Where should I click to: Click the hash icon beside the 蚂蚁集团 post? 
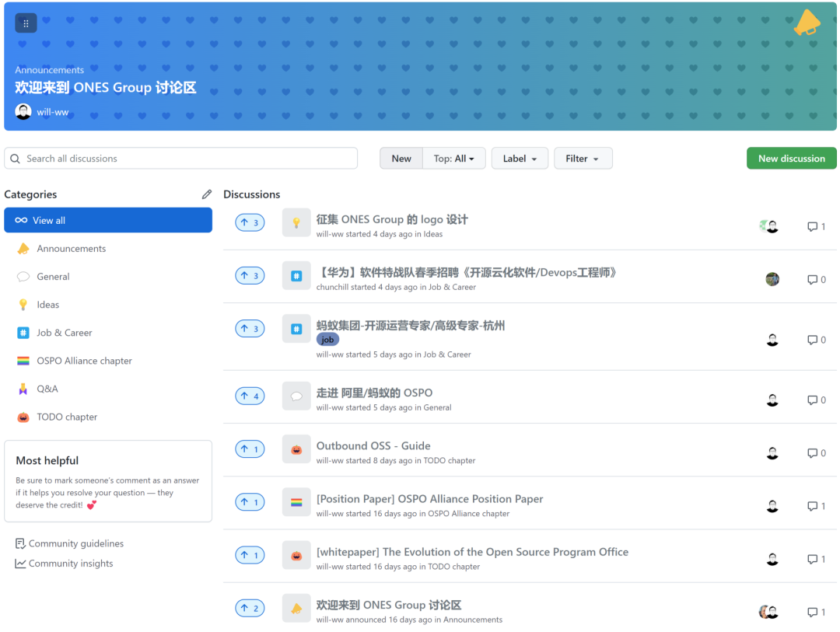(x=296, y=329)
